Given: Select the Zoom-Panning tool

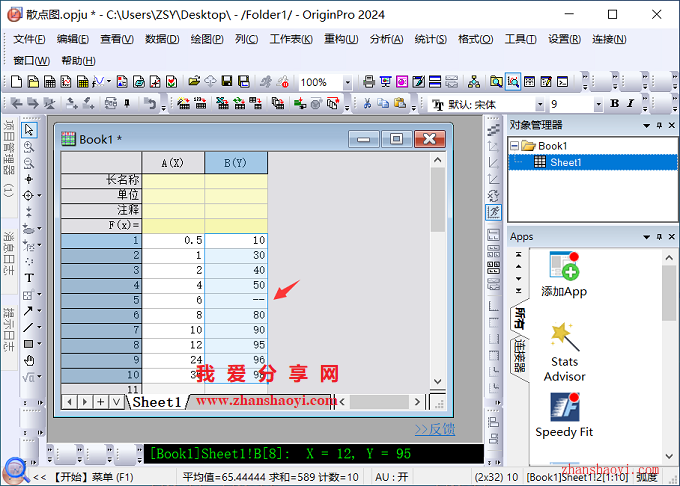Looking at the screenshot, I should click(x=29, y=147).
